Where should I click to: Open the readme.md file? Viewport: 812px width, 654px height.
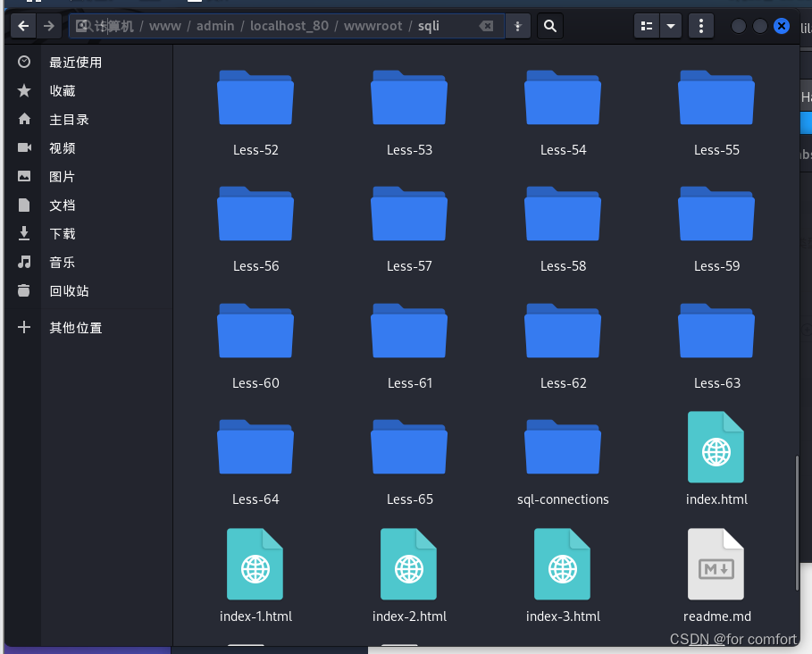click(716, 564)
